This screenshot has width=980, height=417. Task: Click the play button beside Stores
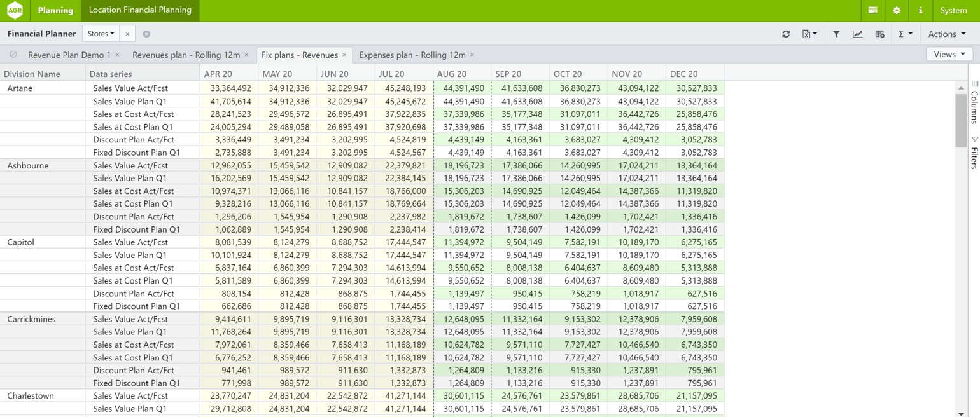point(146,34)
